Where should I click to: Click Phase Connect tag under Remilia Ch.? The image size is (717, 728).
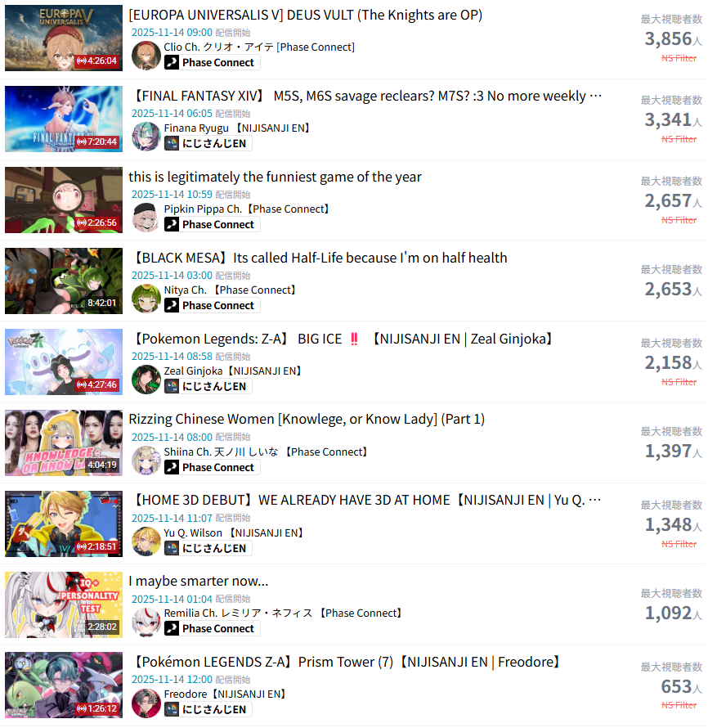[212, 629]
